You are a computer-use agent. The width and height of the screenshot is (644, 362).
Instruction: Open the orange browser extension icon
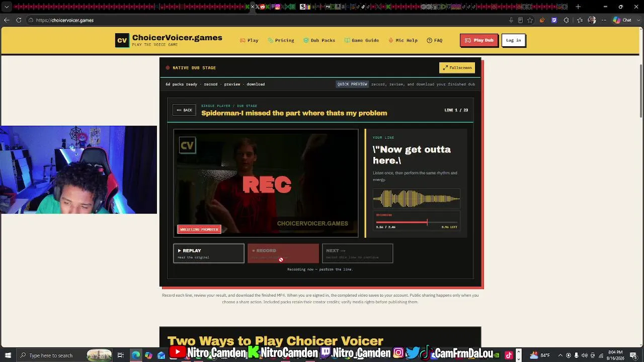pyautogui.click(x=542, y=20)
